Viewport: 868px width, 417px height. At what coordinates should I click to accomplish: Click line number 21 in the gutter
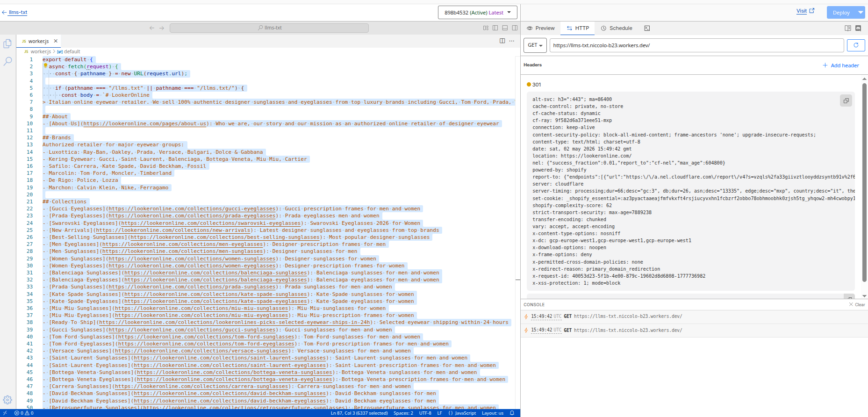[x=29, y=202]
